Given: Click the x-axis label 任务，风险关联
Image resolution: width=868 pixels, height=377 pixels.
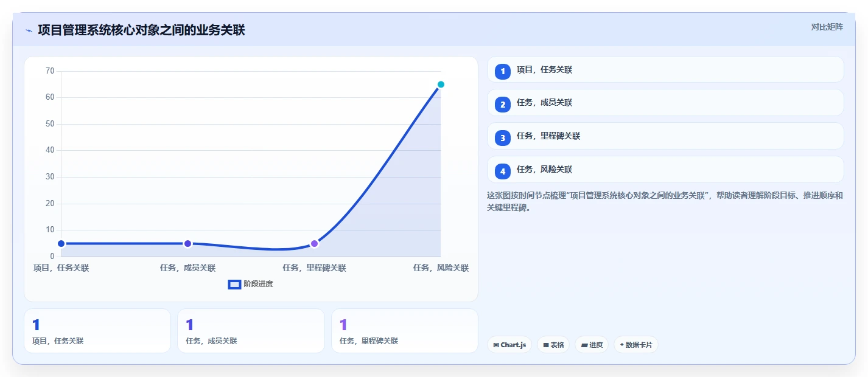Looking at the screenshot, I should point(441,268).
